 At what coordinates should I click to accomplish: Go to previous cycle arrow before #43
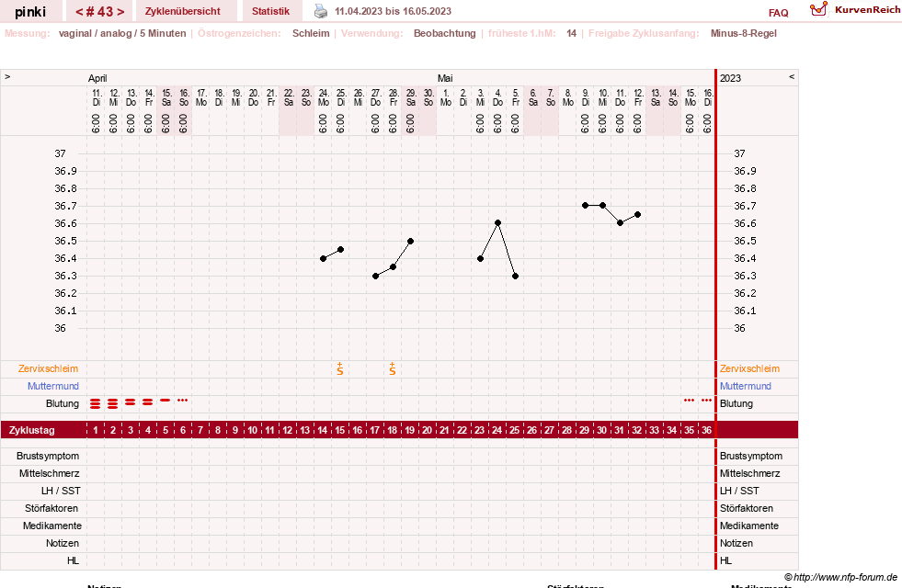point(79,12)
